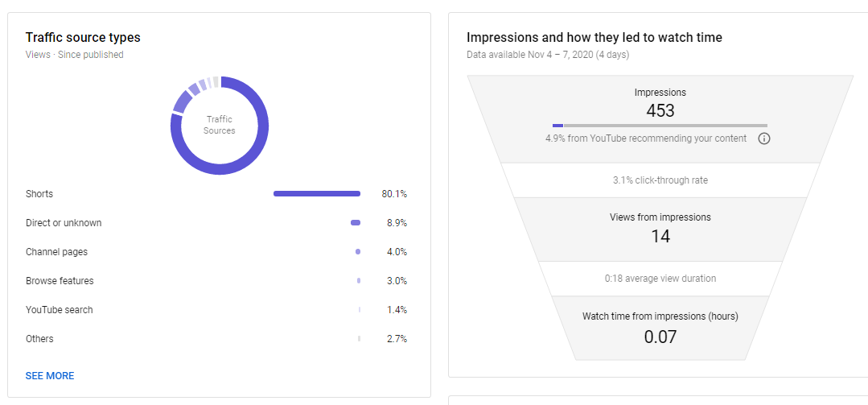Click the Channel pages source label
This screenshot has width=868, height=405.
[56, 251]
